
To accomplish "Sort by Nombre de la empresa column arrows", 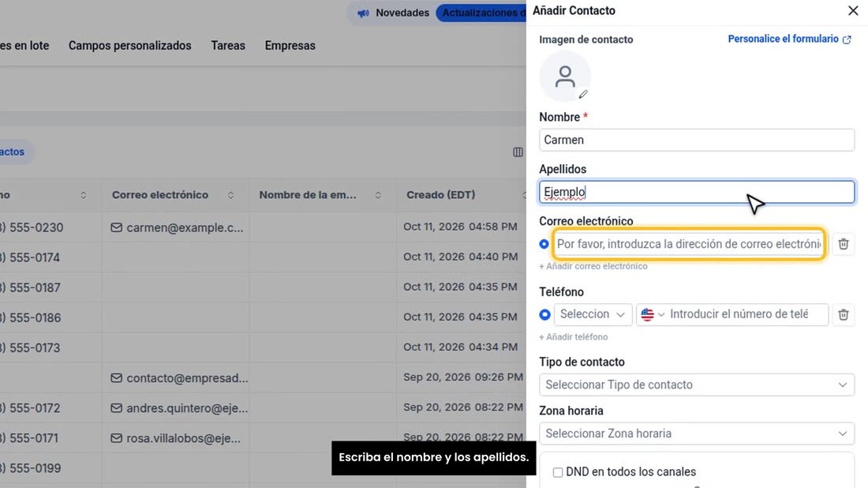I will point(377,195).
